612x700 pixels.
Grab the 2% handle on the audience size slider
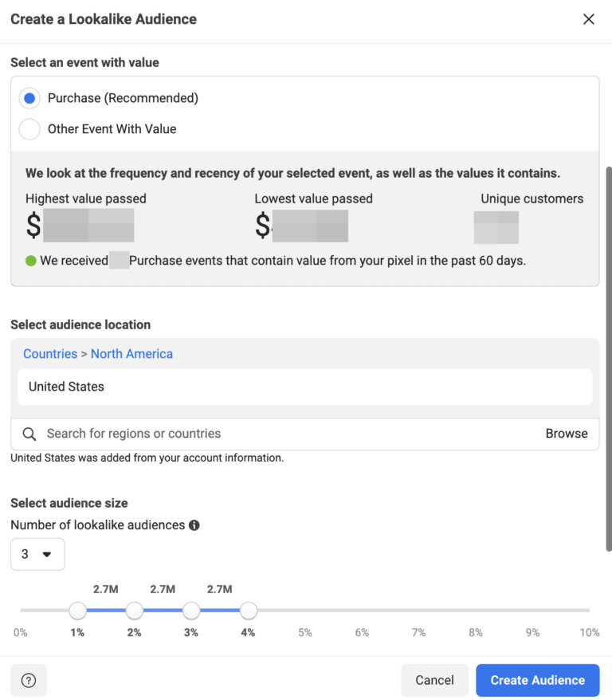[134, 610]
